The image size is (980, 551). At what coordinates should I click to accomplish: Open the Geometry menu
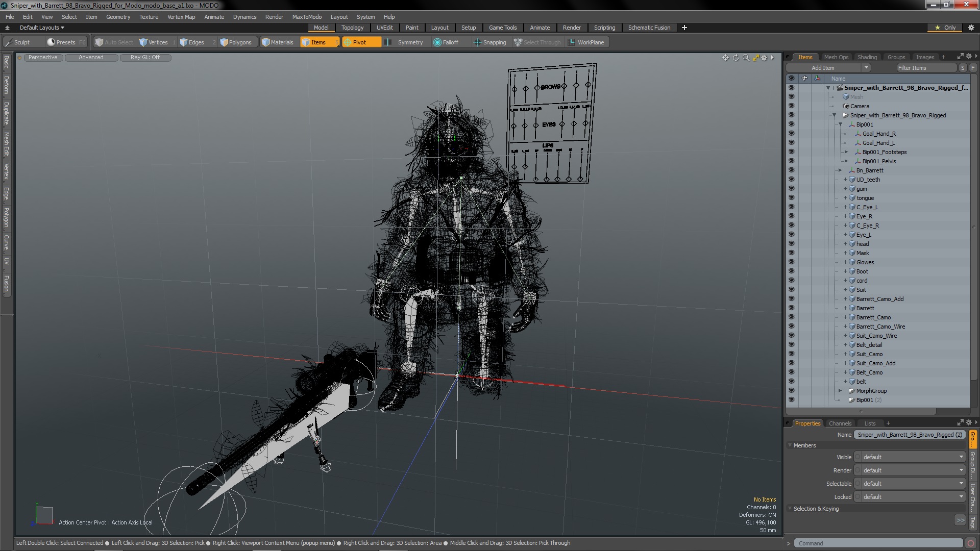(118, 17)
